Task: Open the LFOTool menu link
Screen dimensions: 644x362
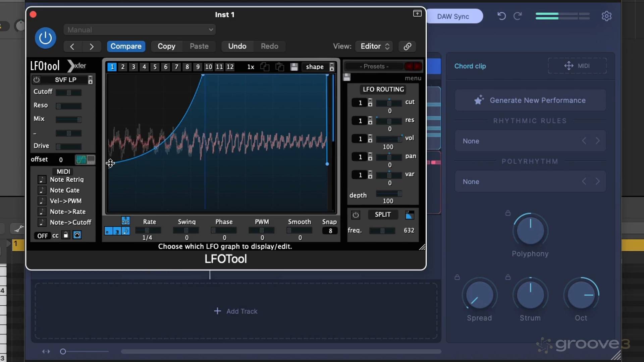Action: 413,78
